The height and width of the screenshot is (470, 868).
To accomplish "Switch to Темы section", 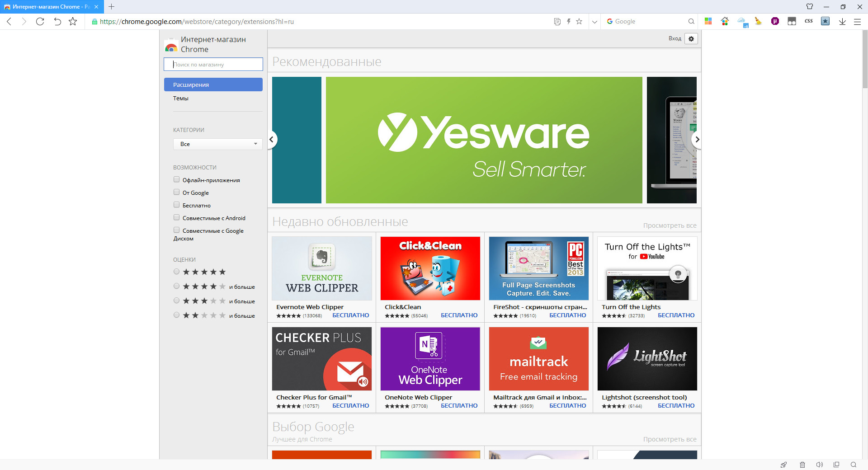I will pos(181,98).
